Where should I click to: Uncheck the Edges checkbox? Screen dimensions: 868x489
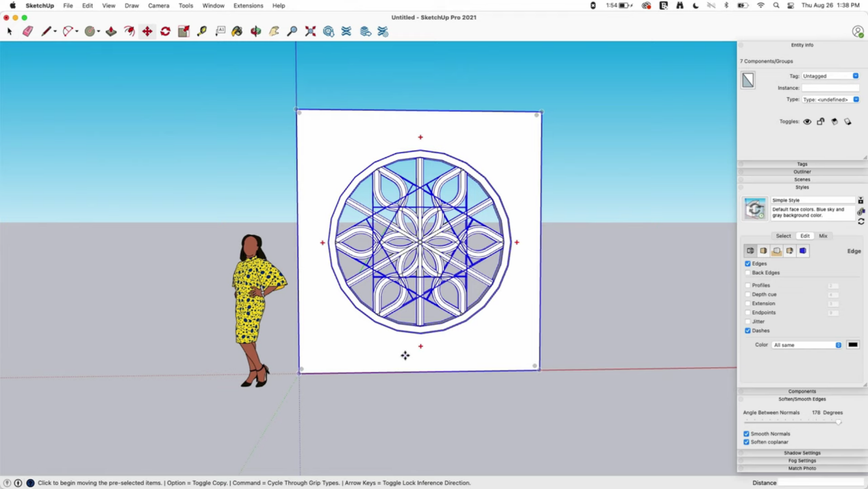pos(748,263)
